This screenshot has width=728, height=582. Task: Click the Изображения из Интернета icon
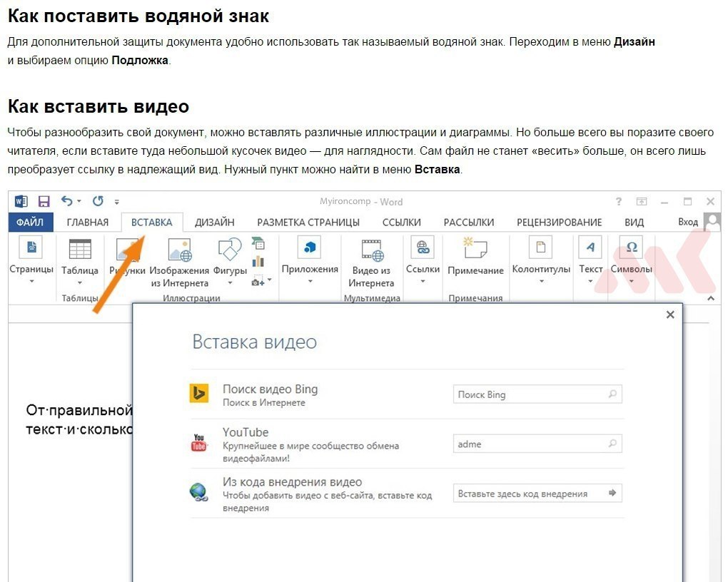[180, 250]
